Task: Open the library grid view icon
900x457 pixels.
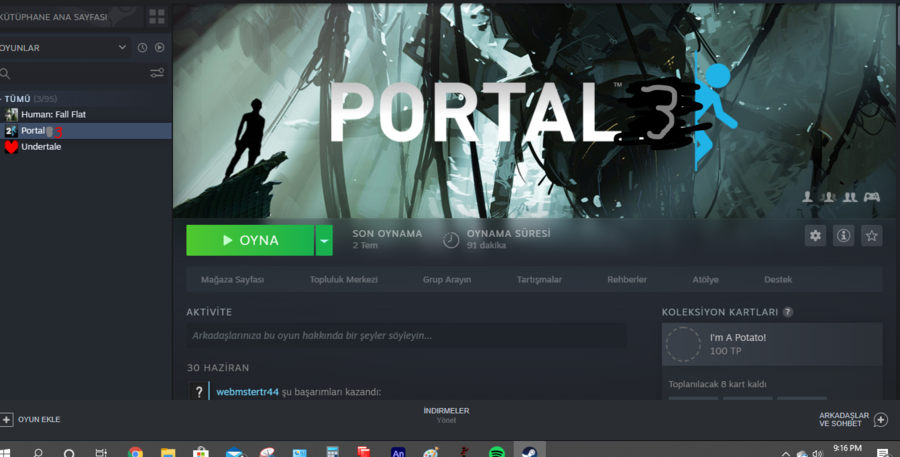Action: [x=157, y=17]
